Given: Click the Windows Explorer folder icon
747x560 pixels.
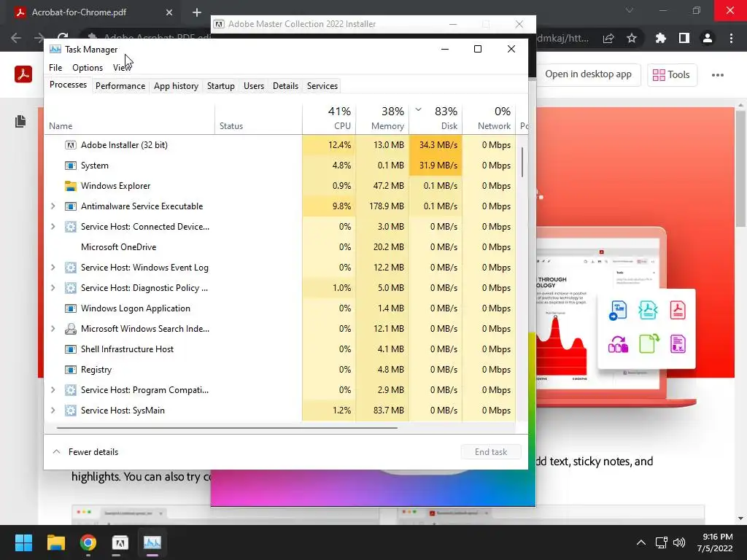Looking at the screenshot, I should coord(71,186).
